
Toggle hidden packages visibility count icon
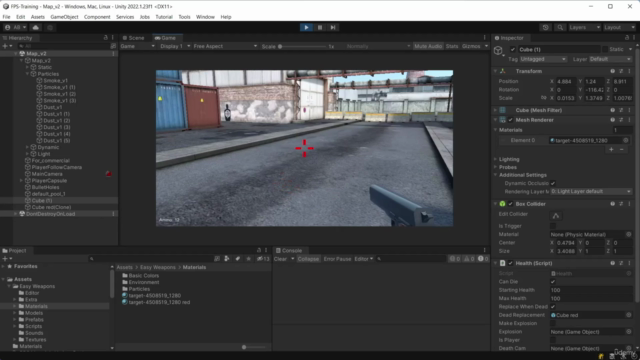coord(263,259)
